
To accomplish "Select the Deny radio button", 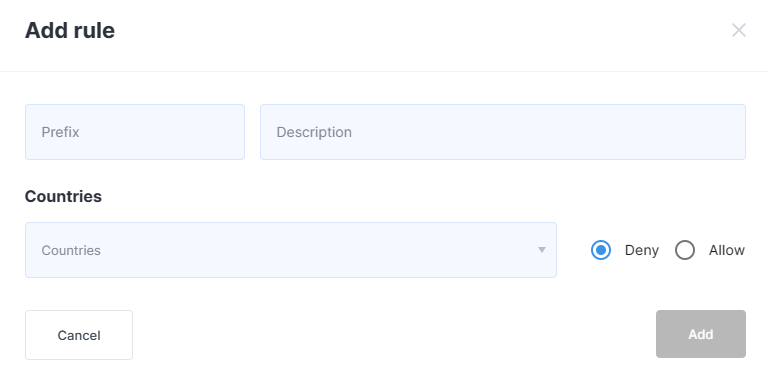I will (600, 250).
